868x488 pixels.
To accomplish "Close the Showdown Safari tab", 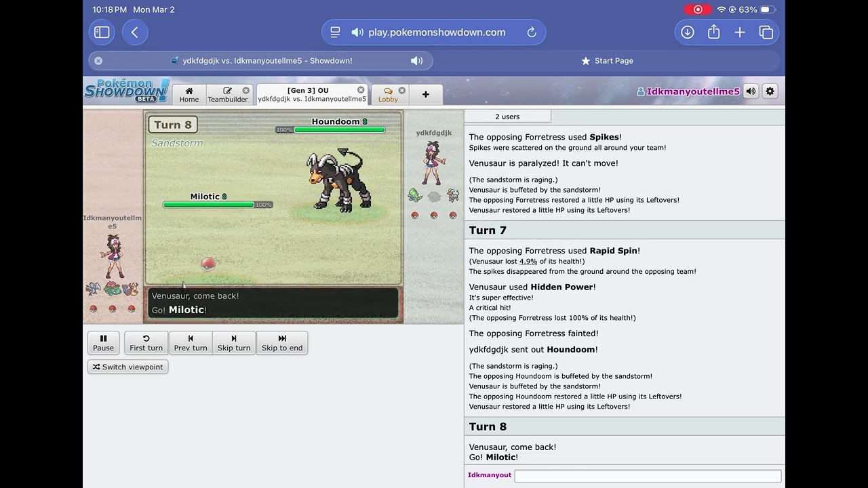I will (x=98, y=60).
